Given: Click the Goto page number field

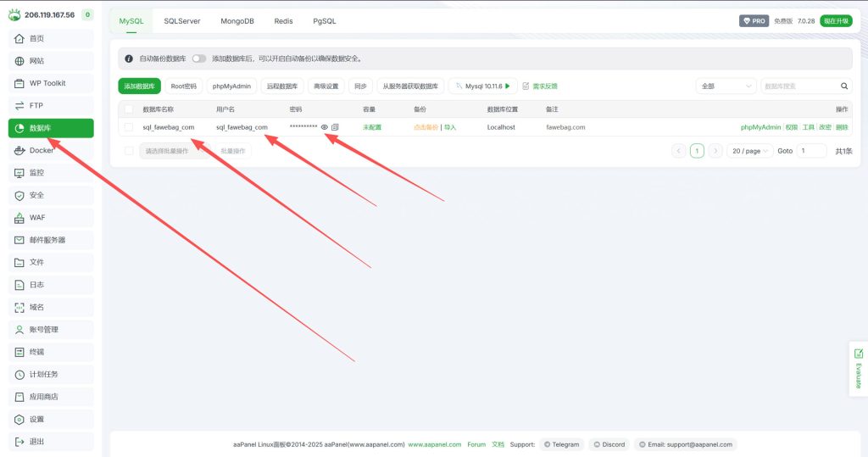Looking at the screenshot, I should pos(811,151).
